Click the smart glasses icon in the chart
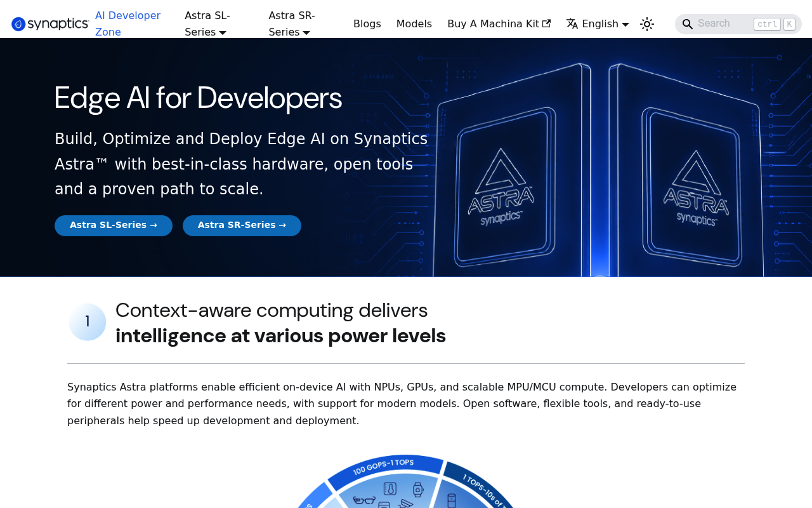 tap(364, 500)
